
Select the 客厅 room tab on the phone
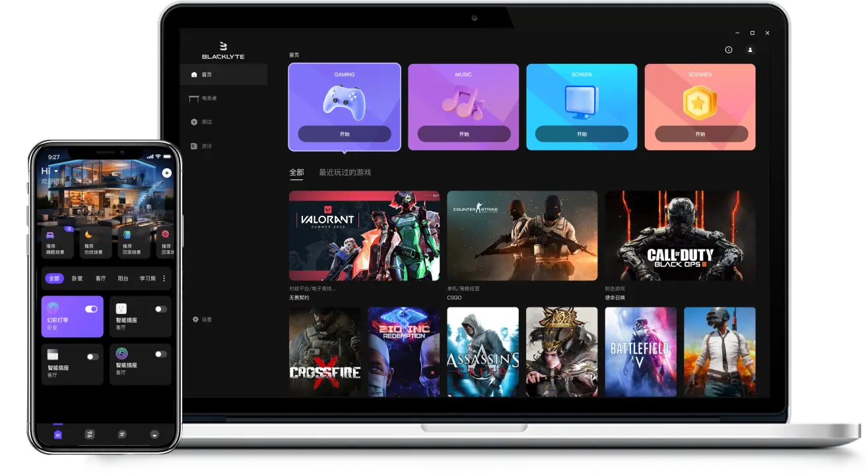point(100,278)
